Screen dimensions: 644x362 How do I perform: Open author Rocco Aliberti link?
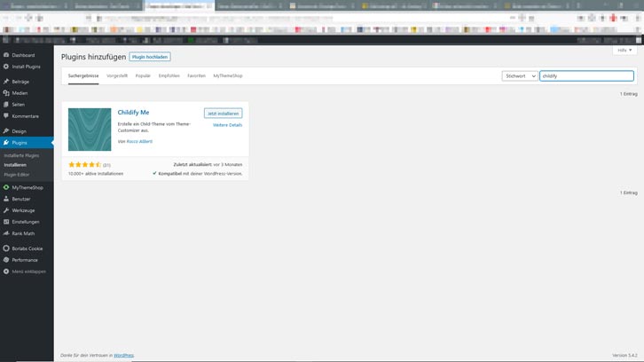click(139, 141)
